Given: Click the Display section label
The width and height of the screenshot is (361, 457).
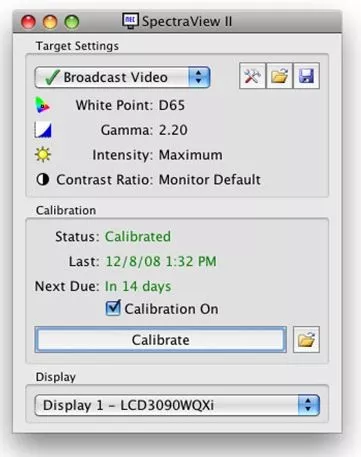Looking at the screenshot, I should (x=56, y=377).
